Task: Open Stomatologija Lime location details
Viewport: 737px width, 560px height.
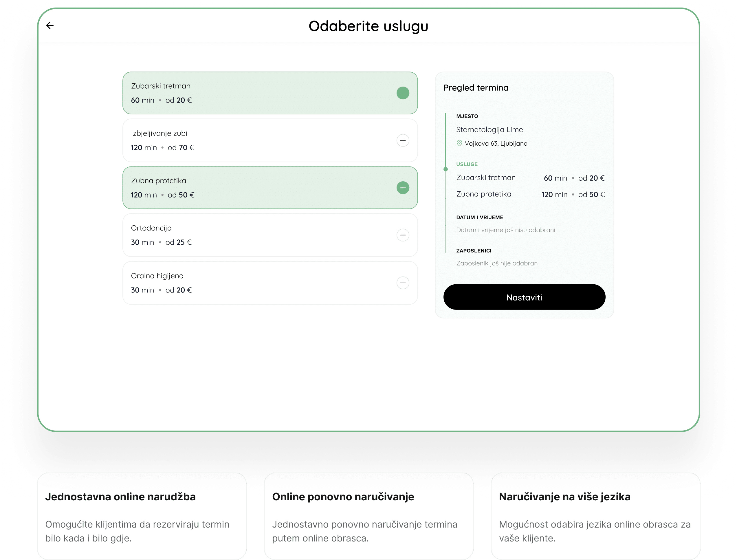Action: (x=489, y=130)
